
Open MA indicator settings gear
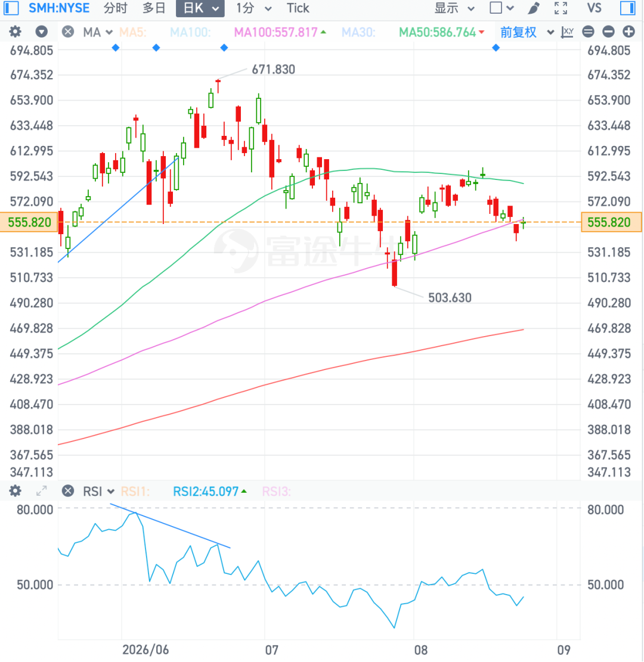tap(16, 32)
